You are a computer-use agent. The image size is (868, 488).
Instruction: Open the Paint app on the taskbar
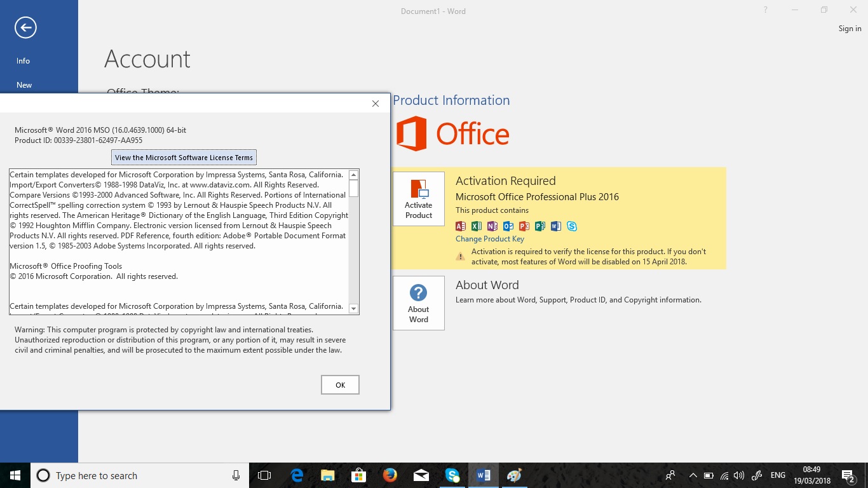click(514, 475)
